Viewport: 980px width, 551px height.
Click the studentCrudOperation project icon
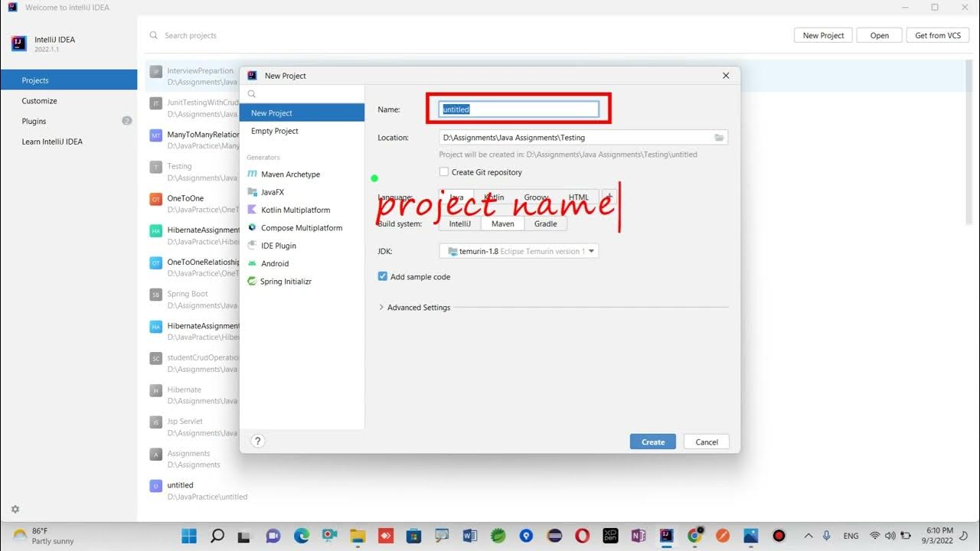[x=155, y=358]
